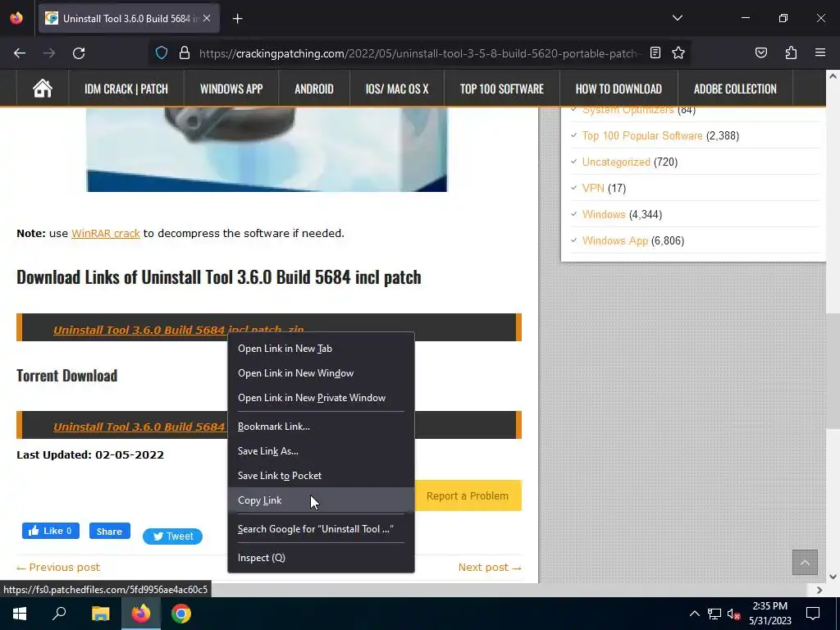
Task: Click the Tweet button
Action: 172,536
